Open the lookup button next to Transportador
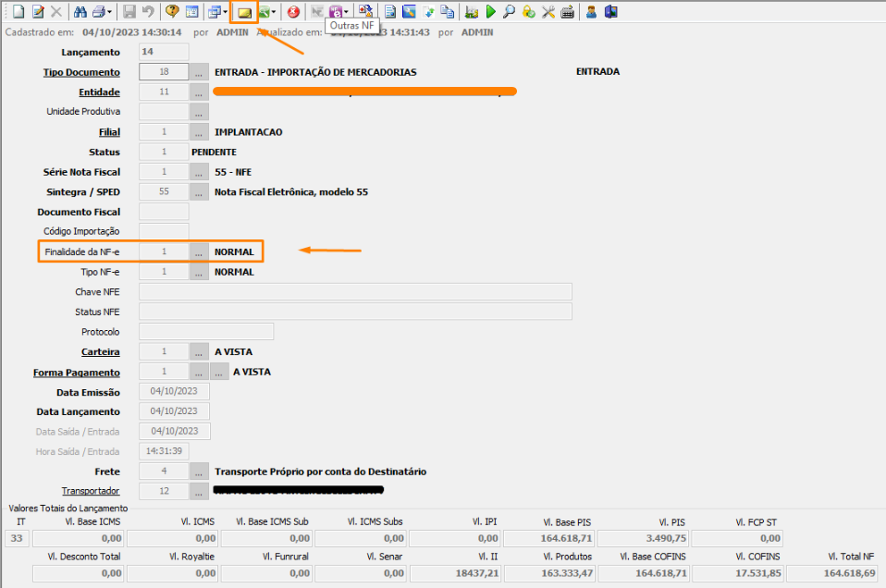 [200, 491]
